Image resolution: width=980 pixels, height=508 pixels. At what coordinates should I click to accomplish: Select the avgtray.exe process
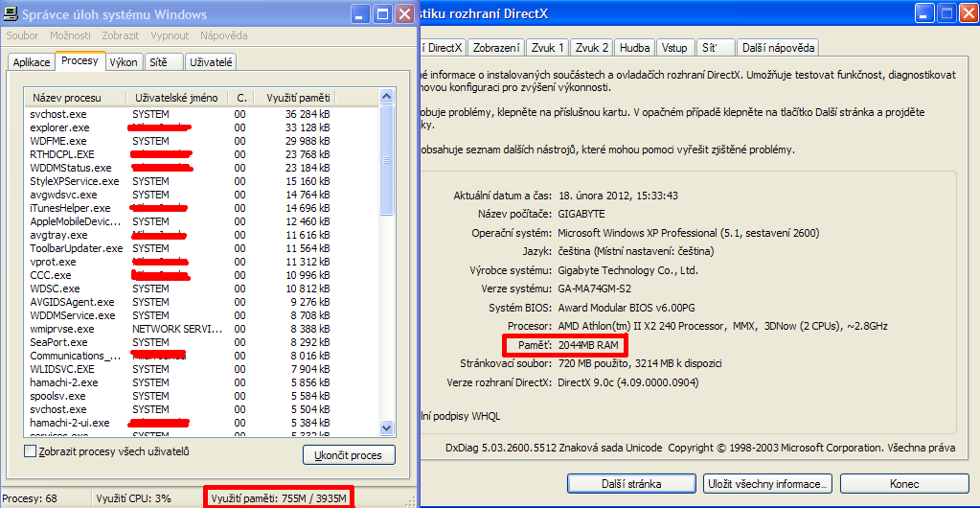click(201, 235)
